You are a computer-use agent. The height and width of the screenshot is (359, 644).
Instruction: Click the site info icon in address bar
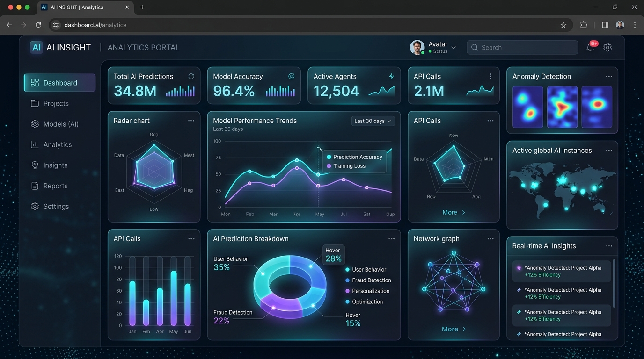56,25
